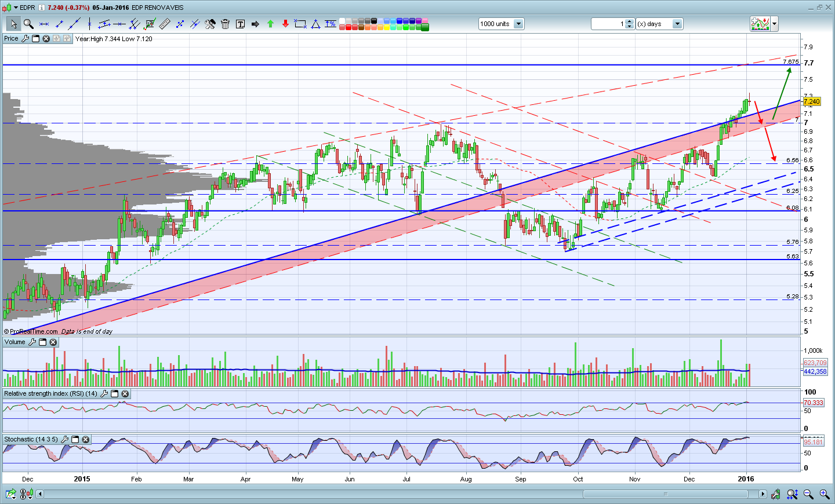Image resolution: width=835 pixels, height=504 pixels.
Task: Restore the chart window size
Action: pyautogui.click(x=820, y=7)
